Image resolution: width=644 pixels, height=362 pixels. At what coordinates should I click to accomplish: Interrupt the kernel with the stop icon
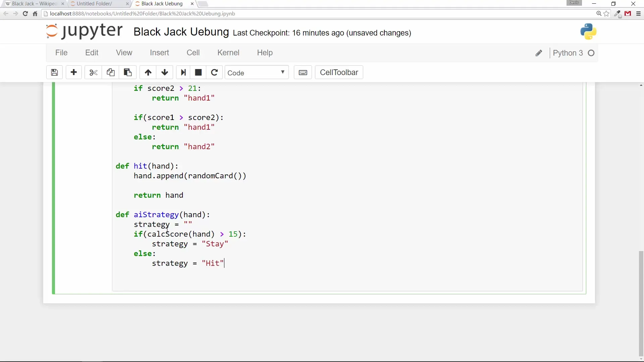198,72
